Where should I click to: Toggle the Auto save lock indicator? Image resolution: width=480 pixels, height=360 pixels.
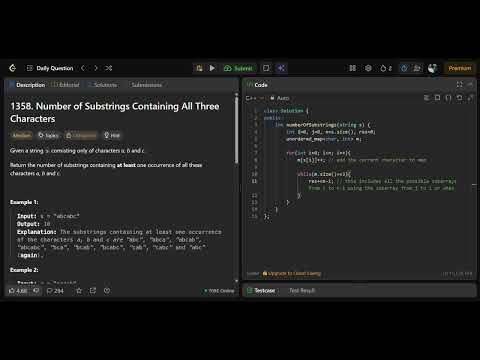pyautogui.click(x=279, y=98)
